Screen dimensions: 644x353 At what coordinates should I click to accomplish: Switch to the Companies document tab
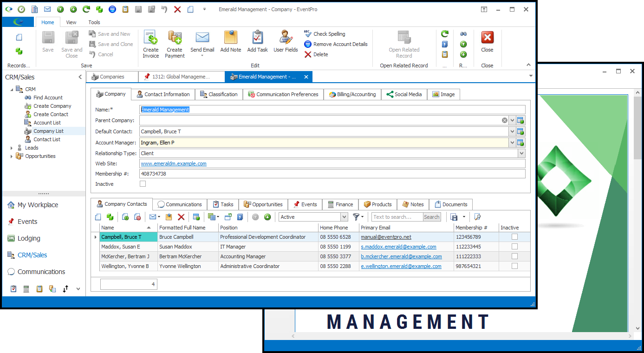click(112, 77)
